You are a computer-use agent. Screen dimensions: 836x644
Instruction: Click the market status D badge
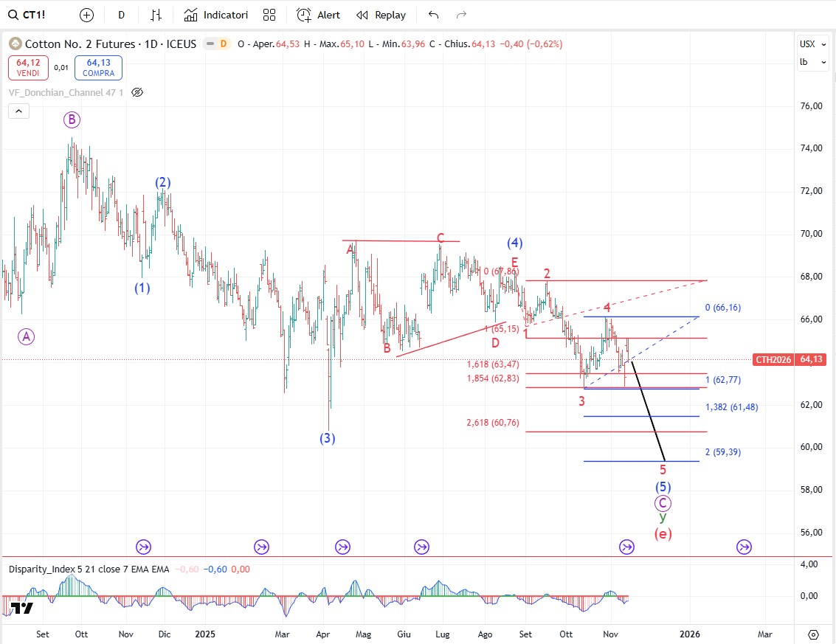224,44
